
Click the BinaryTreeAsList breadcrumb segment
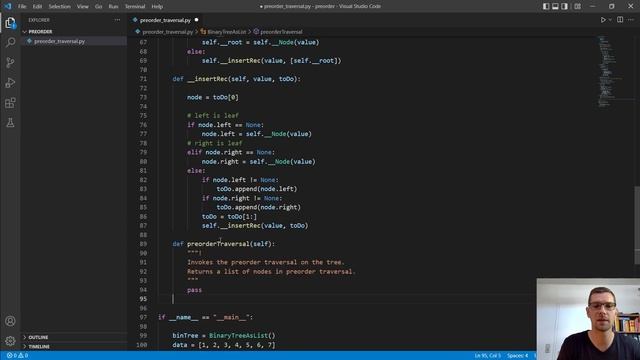(x=227, y=32)
